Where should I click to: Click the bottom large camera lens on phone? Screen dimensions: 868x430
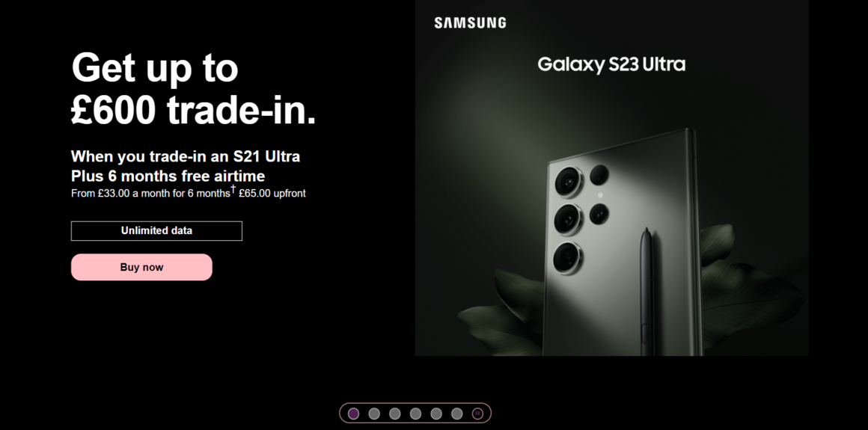pyautogui.click(x=567, y=258)
